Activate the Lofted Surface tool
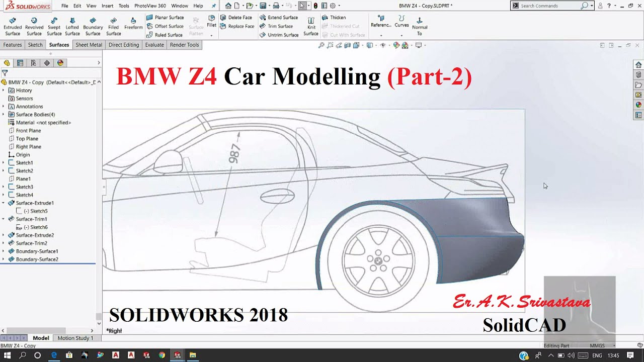Image resolution: width=644 pixels, height=362 pixels. click(x=72, y=27)
